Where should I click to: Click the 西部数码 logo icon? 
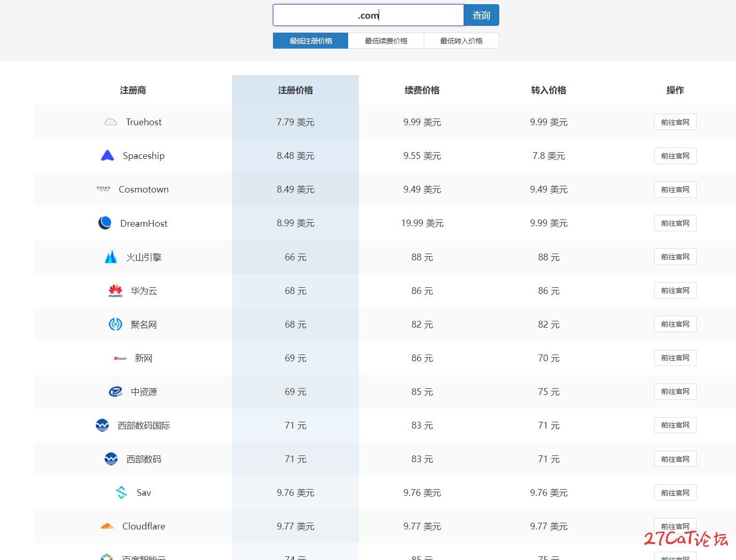pyautogui.click(x=111, y=459)
